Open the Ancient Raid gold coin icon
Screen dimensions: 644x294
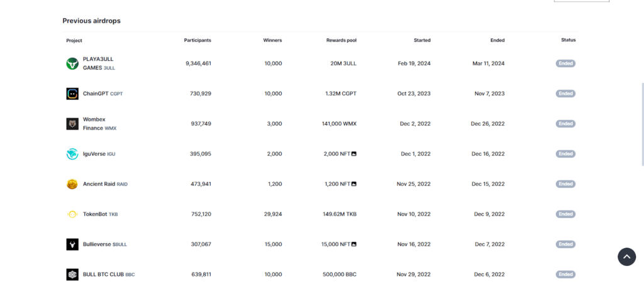(x=72, y=184)
